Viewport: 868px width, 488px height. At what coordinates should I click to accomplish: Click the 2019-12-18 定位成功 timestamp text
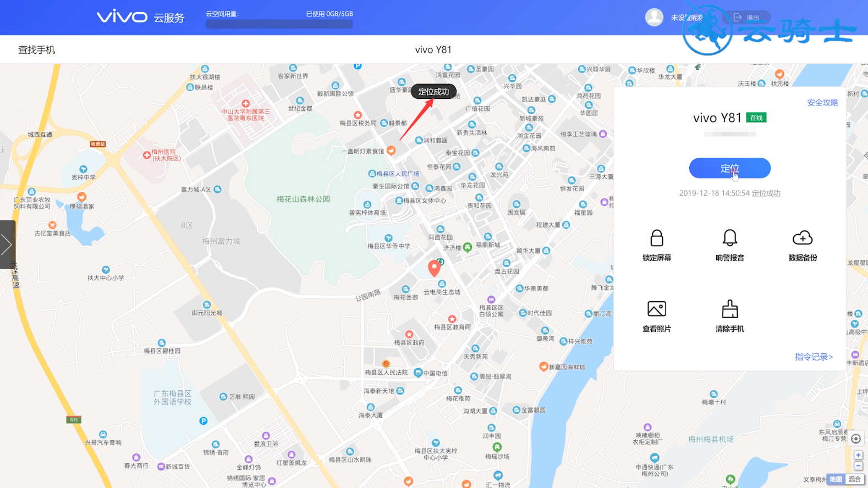729,193
